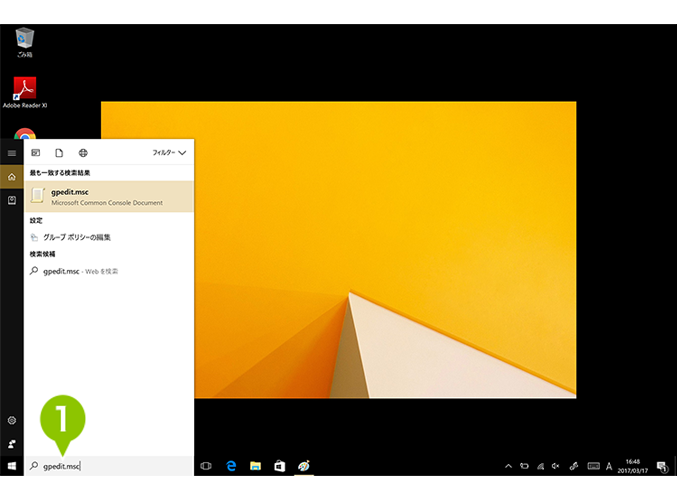This screenshot has height=500, width=677.
Task: Launch Microsoft Edge from taskbar
Action: tap(231, 466)
